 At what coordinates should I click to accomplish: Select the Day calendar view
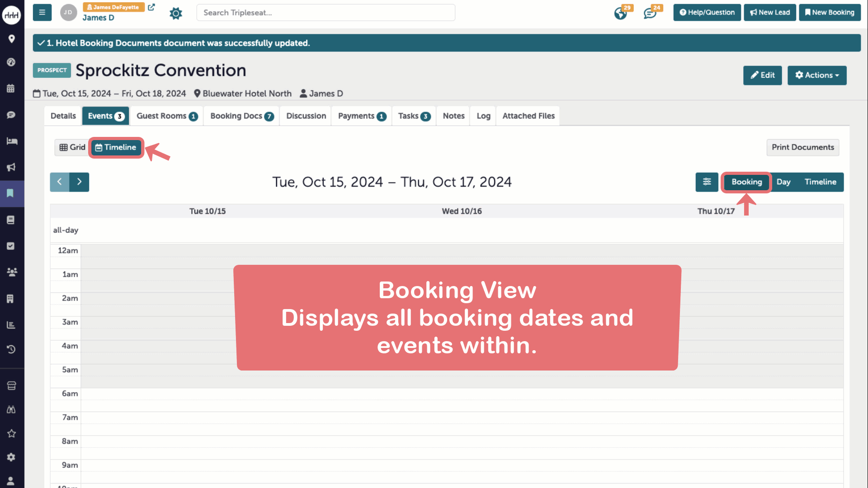(783, 182)
